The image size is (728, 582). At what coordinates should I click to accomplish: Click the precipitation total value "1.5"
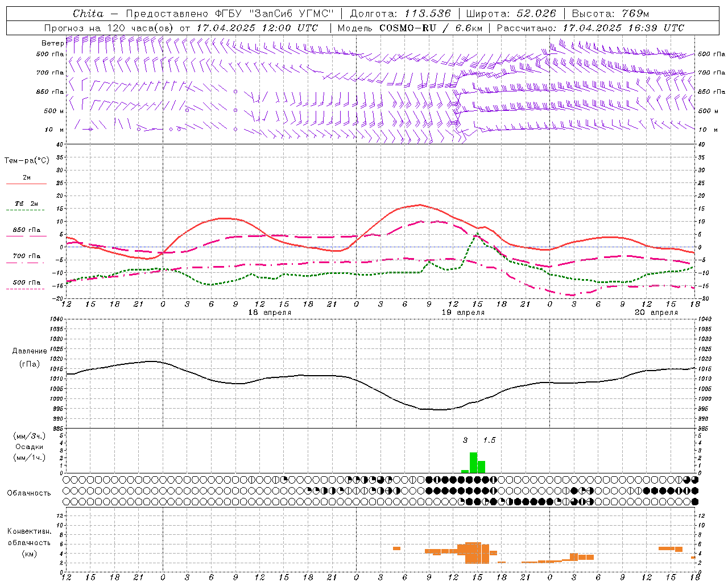click(489, 440)
